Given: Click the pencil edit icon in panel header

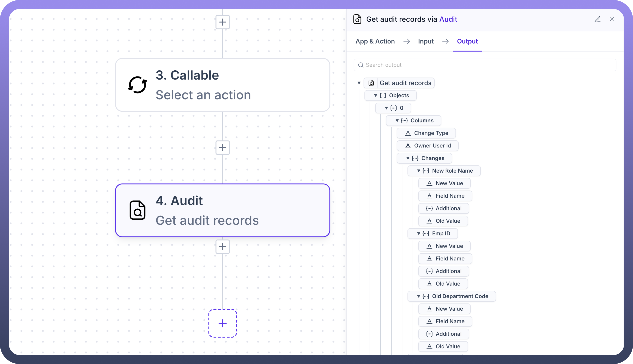Looking at the screenshot, I should 597,19.
